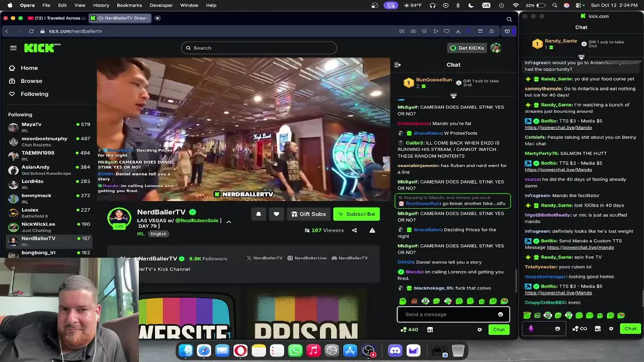Open TAEMIN1998 channel in Following list
This screenshot has width=644, height=362.
point(48,155)
